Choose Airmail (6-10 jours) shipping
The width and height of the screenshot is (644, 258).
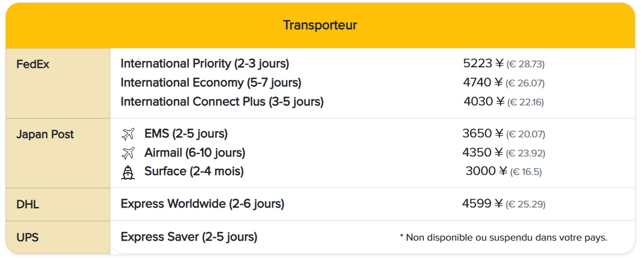(194, 153)
